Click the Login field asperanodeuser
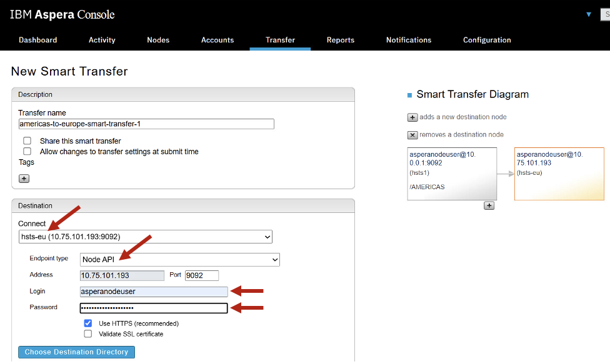Image resolution: width=610 pixels, height=364 pixels. (154, 292)
